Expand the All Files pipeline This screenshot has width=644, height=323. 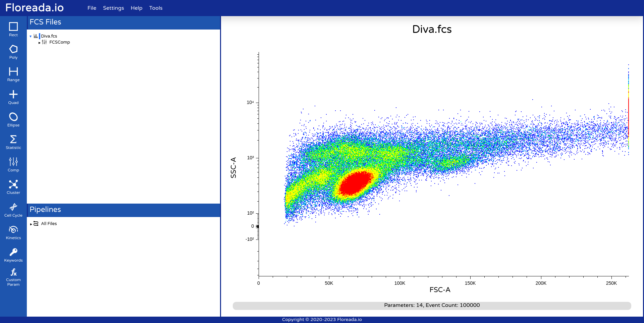pyautogui.click(x=31, y=223)
